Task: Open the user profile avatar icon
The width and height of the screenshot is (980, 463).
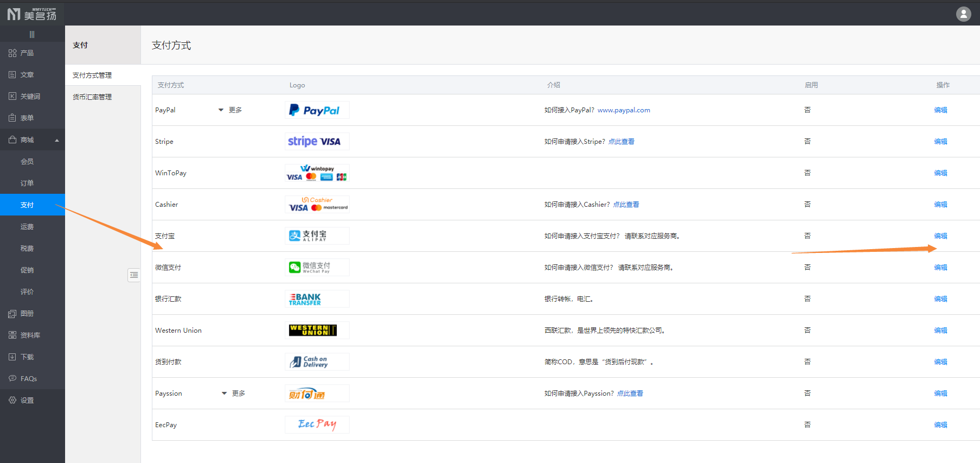Action: [x=963, y=14]
